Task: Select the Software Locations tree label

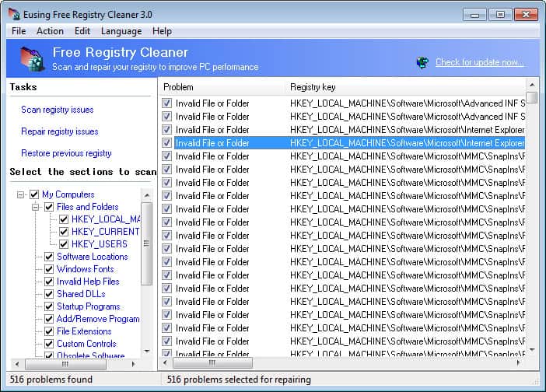Action: point(93,257)
